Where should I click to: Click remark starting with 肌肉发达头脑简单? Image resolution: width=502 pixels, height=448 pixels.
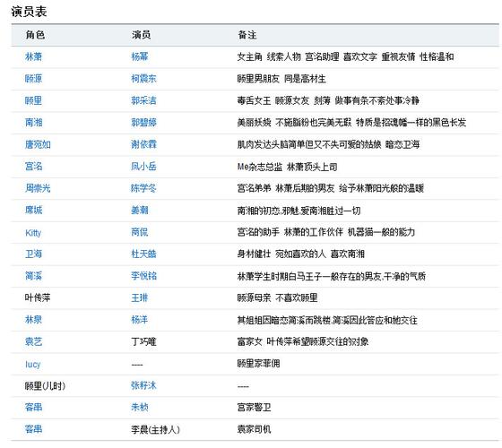(328, 144)
